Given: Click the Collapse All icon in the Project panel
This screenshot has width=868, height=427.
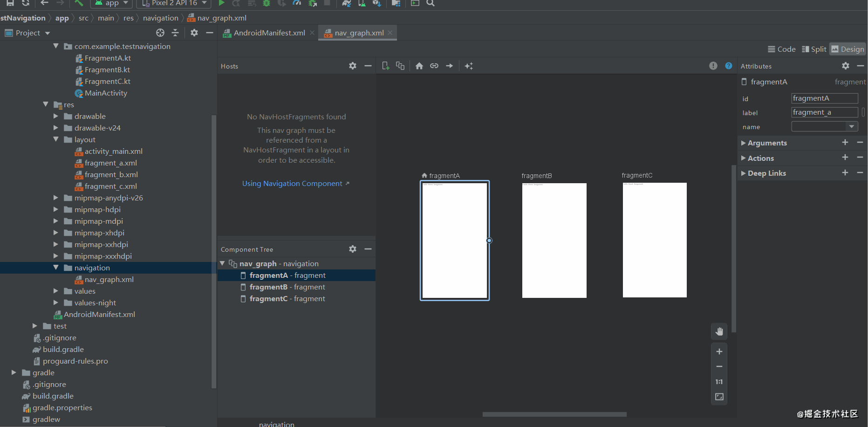Looking at the screenshot, I should pos(175,33).
